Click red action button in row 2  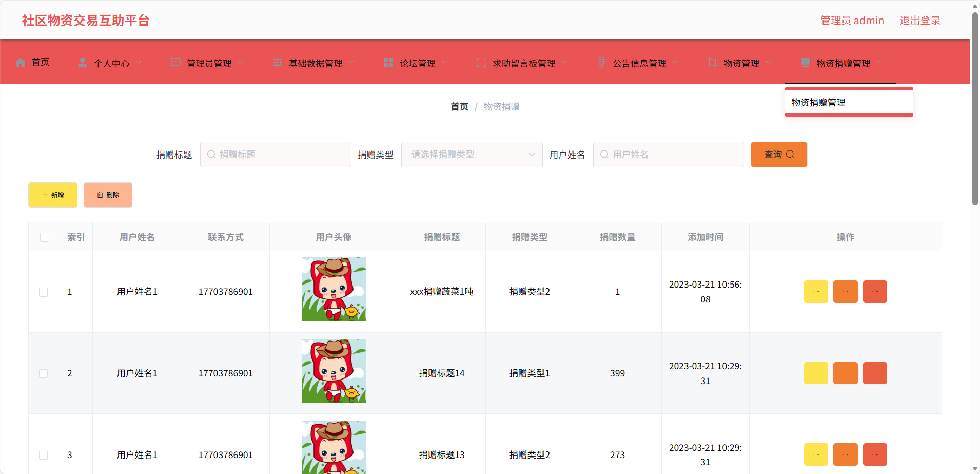pyautogui.click(x=875, y=373)
